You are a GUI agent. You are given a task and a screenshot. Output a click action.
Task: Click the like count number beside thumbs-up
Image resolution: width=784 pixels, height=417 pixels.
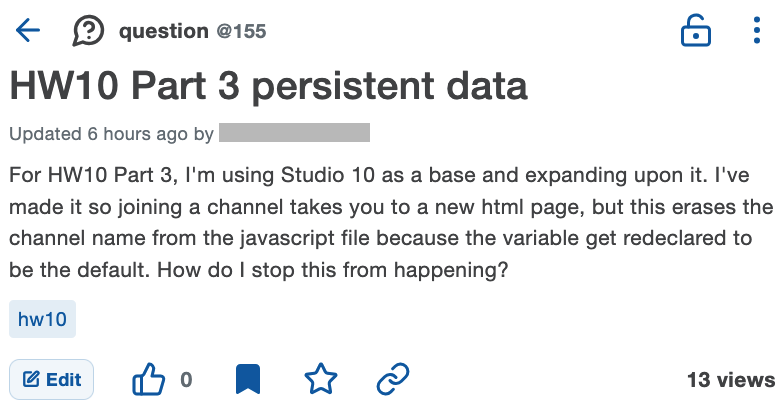(x=185, y=380)
